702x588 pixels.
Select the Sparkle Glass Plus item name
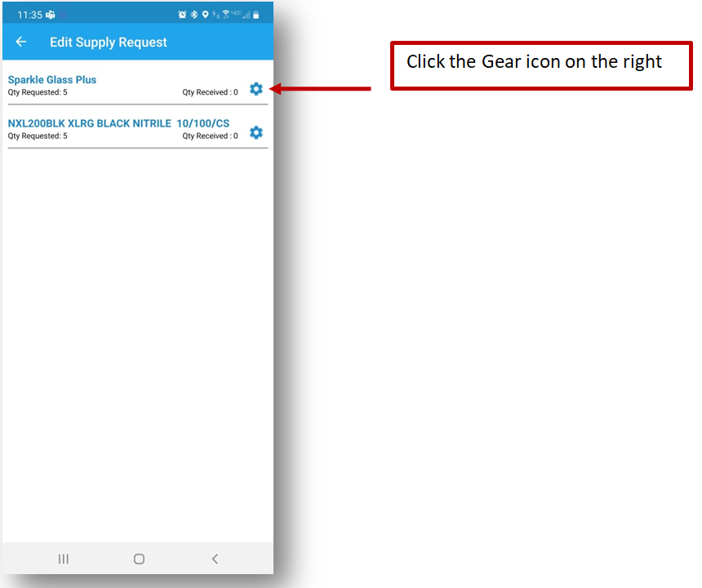[x=52, y=80]
